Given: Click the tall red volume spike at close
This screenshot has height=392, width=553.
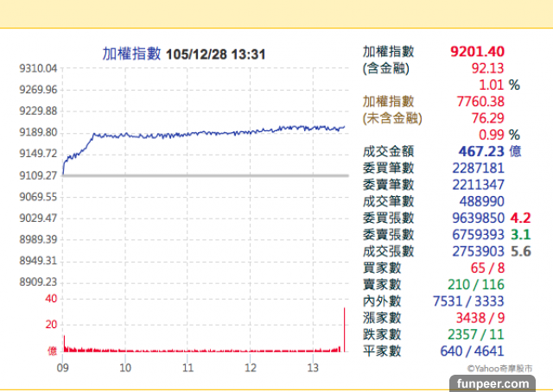Looking at the screenshot, I should (x=344, y=330).
